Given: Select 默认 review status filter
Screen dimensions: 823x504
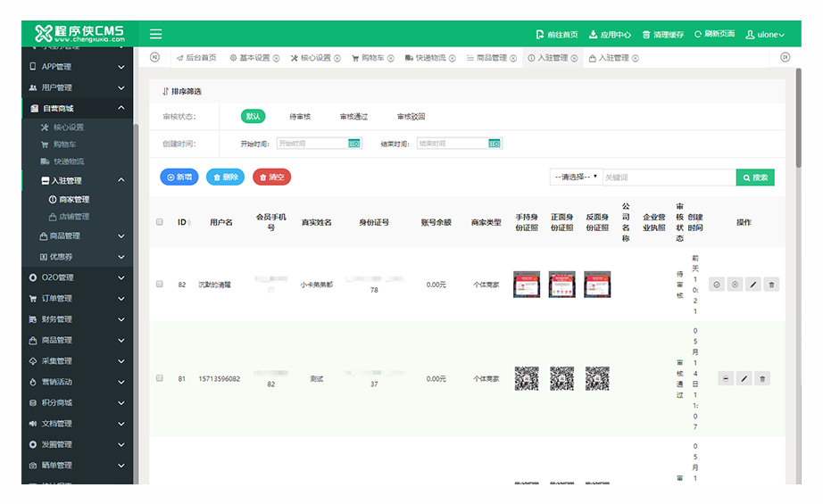Looking at the screenshot, I should click(253, 117).
